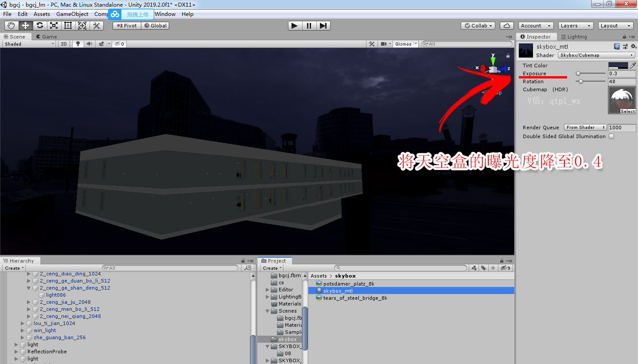Step forward one frame
638x364 pixels.
[x=323, y=26]
